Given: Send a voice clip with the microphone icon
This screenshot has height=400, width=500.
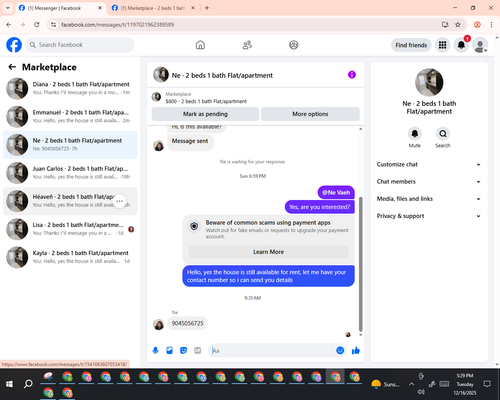Looking at the screenshot, I should coord(155,350).
